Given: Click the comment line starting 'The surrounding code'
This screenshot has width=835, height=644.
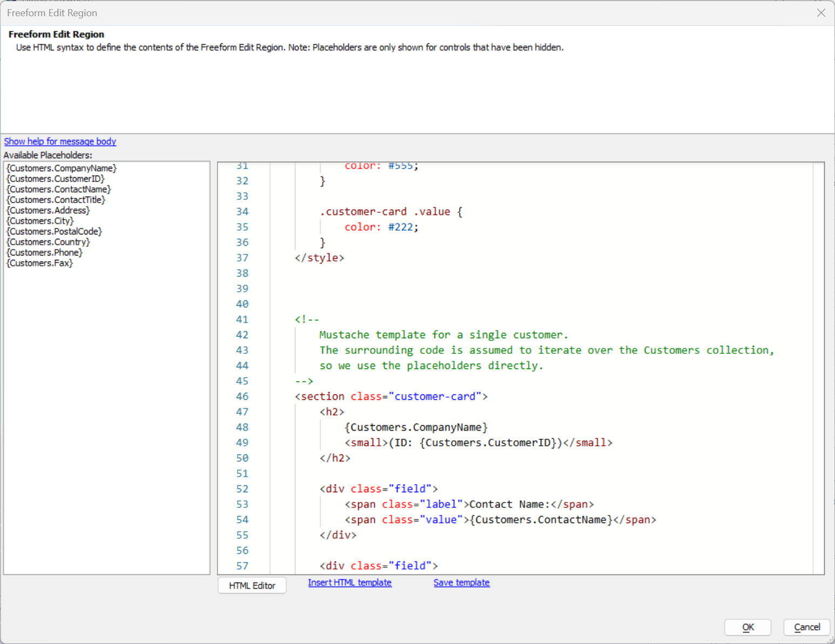Looking at the screenshot, I should click(x=547, y=350).
